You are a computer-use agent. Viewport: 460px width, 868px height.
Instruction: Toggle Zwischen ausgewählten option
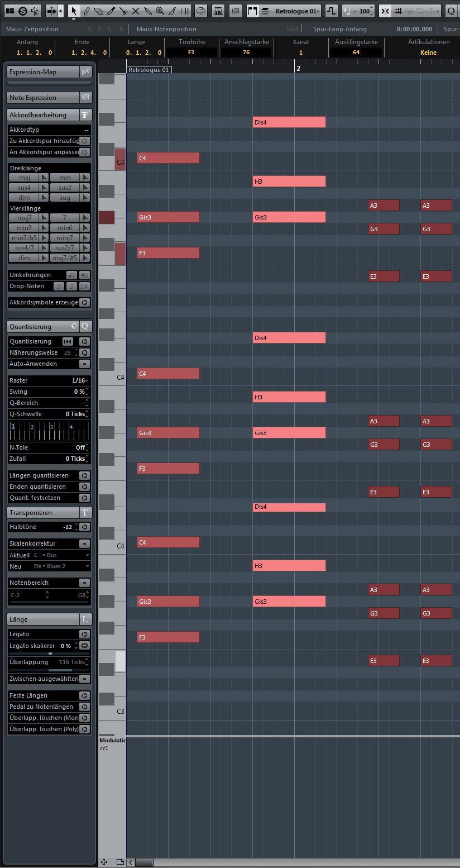tap(84, 679)
